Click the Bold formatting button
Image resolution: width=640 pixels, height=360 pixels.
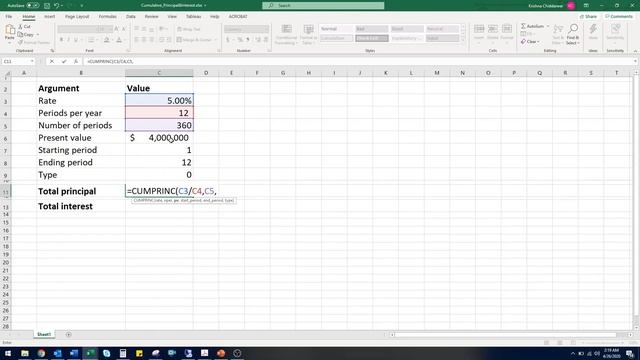pyautogui.click(x=61, y=40)
